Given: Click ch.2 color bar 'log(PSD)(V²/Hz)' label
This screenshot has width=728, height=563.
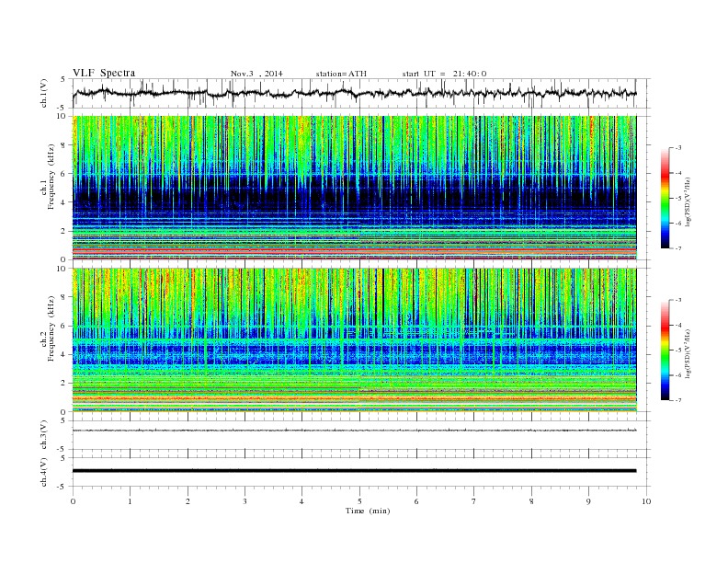Looking at the screenshot, I should [x=688, y=353].
